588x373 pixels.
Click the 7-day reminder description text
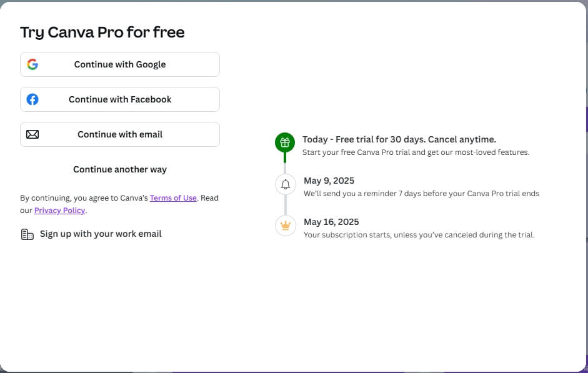click(421, 194)
